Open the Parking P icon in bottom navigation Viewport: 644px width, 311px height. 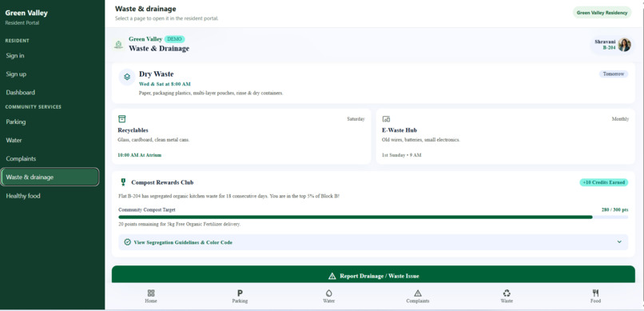click(240, 293)
